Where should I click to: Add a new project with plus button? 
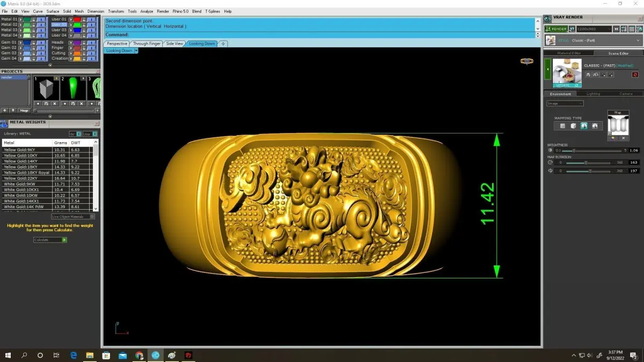4,110
